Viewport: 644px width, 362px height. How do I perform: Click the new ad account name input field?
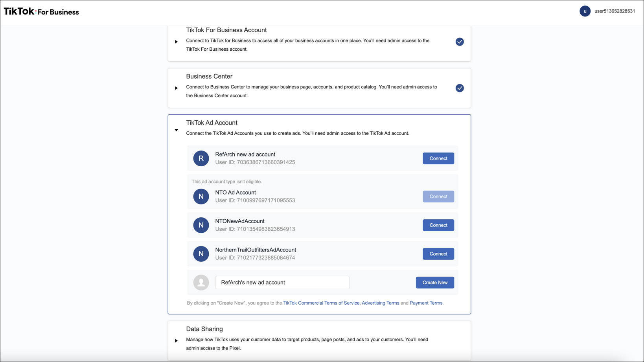[x=282, y=282]
